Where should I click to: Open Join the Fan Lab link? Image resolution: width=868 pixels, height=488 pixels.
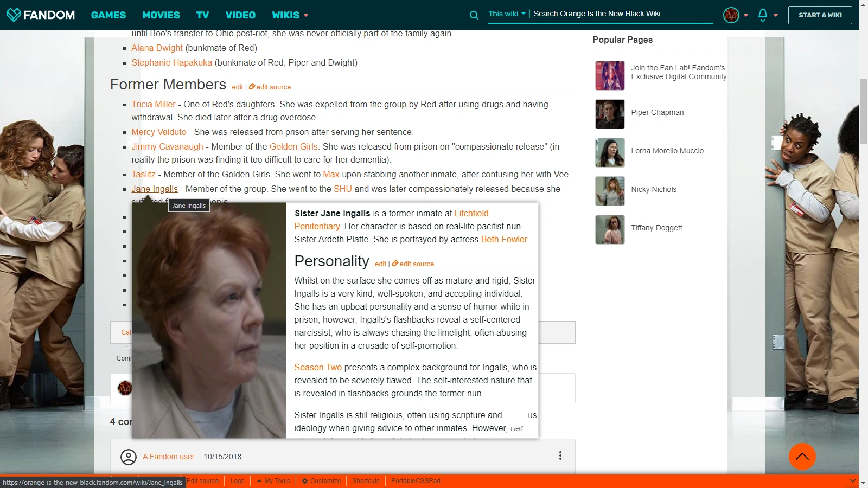coord(679,73)
